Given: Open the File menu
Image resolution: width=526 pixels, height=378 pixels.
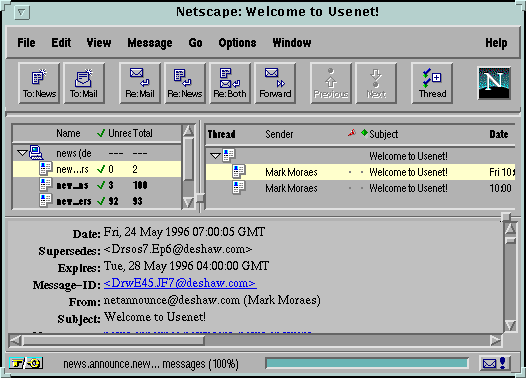Looking at the screenshot, I should [26, 43].
